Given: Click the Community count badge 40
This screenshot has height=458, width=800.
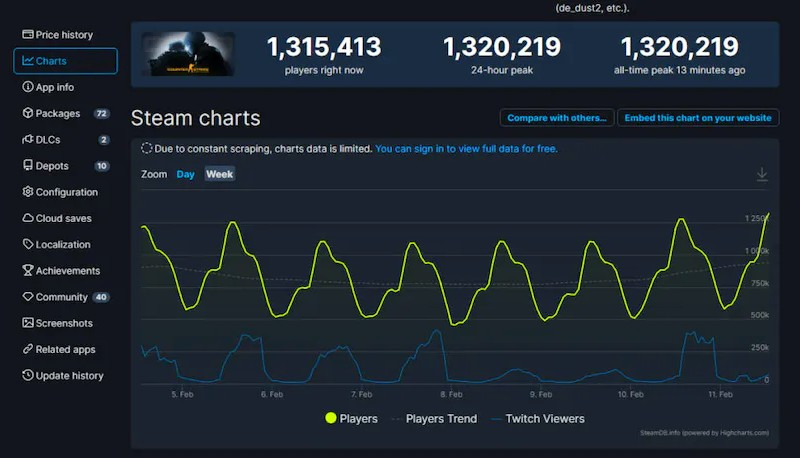Looking at the screenshot, I should (x=101, y=297).
